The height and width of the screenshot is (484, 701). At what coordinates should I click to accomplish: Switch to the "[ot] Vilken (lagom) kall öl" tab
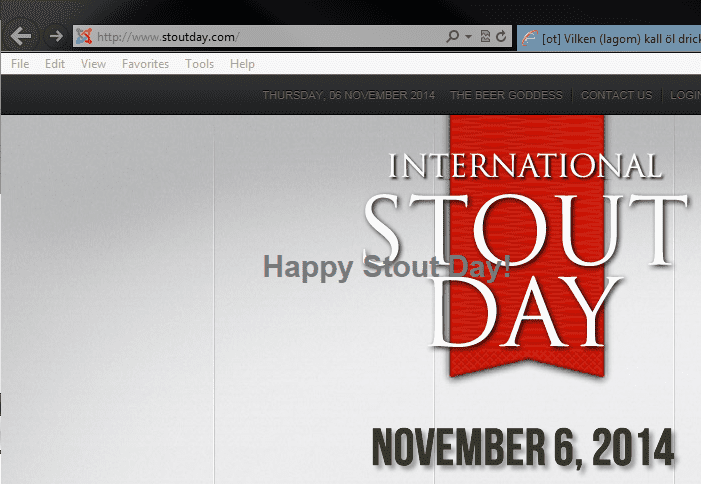click(609, 38)
